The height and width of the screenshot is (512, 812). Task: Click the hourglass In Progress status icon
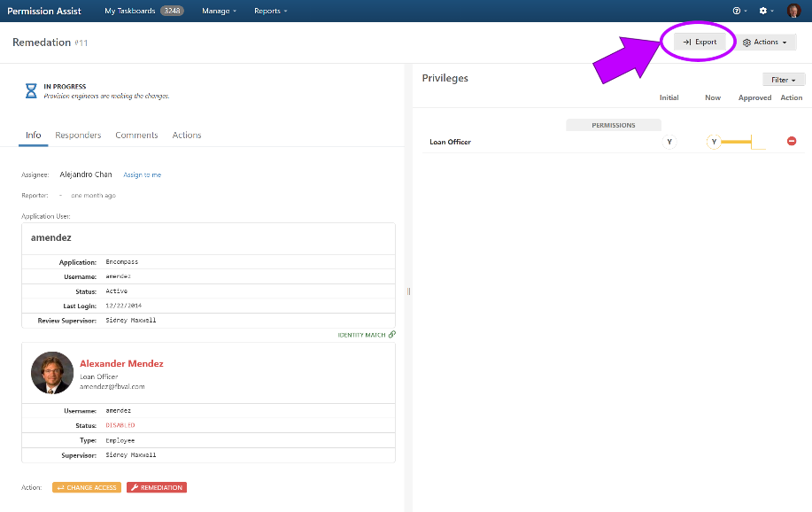(x=31, y=90)
